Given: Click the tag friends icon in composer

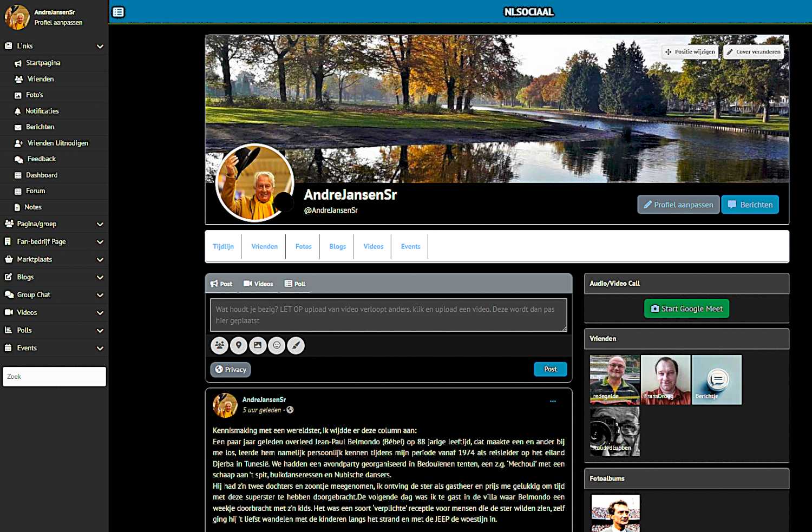Looking at the screenshot, I should point(219,345).
